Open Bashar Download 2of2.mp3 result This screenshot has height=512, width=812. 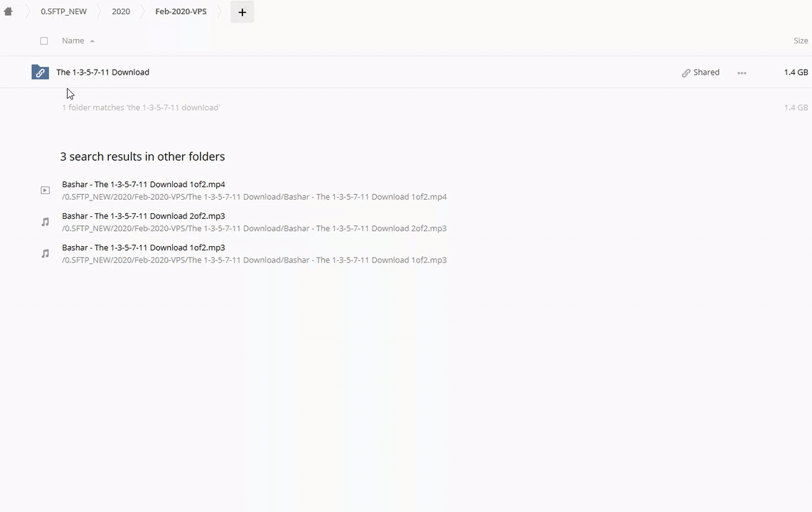pyautogui.click(x=144, y=216)
